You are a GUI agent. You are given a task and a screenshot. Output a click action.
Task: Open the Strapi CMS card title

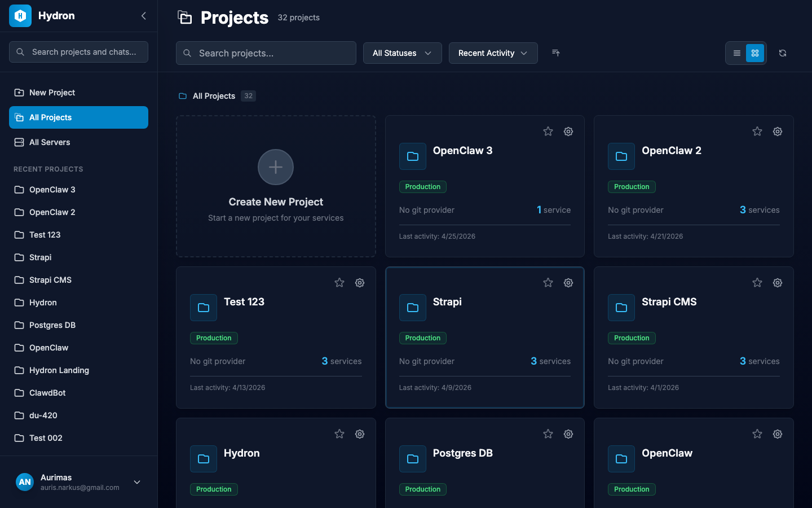pyautogui.click(x=669, y=302)
